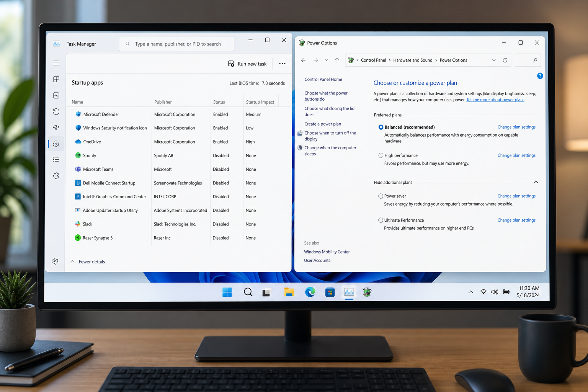This screenshot has height=392, width=588.
Task: Open Change when the computer sleeps link
Action: coord(330,151)
